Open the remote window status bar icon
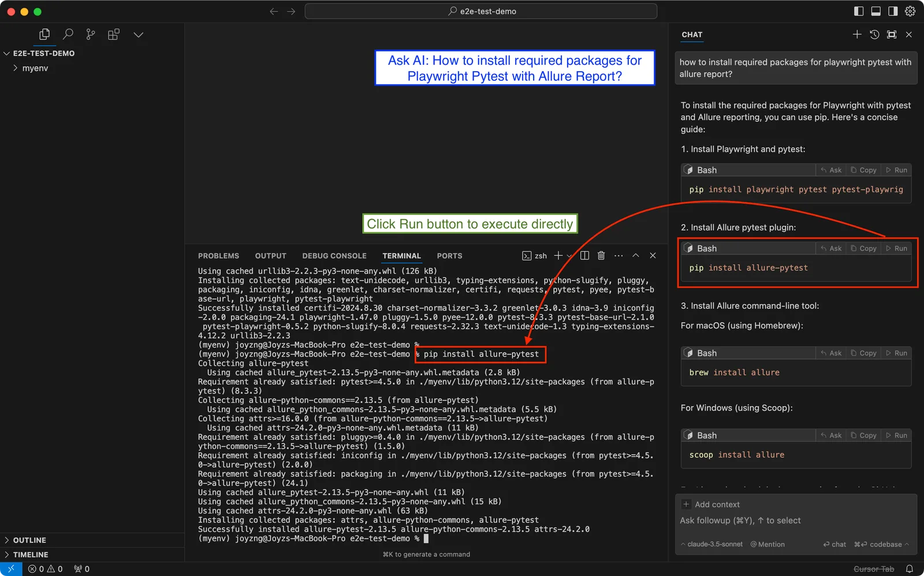This screenshot has width=924, height=576. [x=11, y=569]
